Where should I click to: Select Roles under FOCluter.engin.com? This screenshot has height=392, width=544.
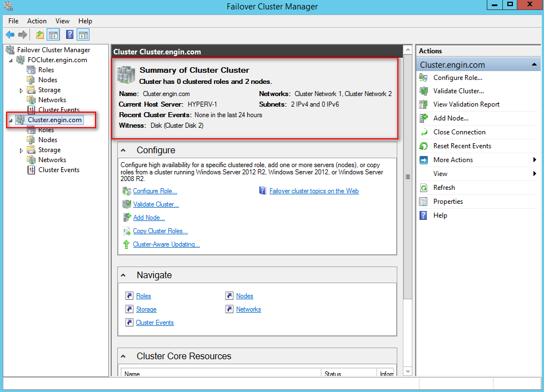click(x=46, y=69)
